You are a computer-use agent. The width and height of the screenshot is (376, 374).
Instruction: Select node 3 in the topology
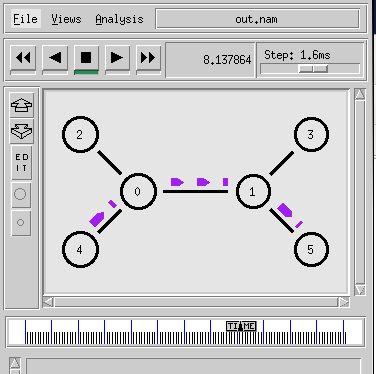[311, 134]
